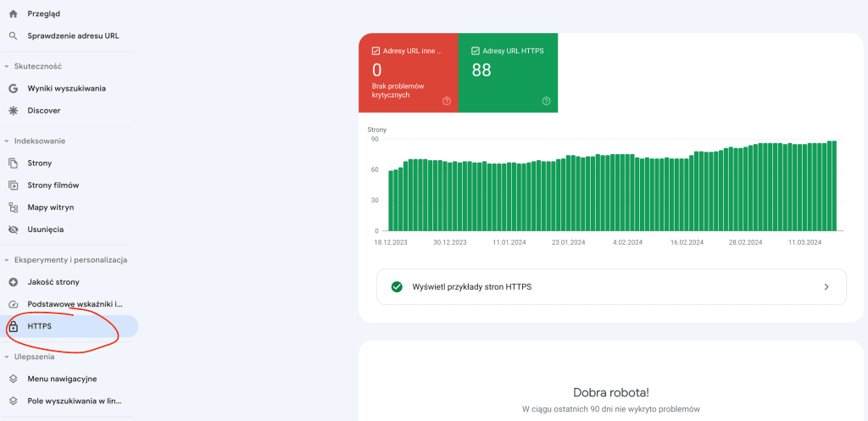The image size is (868, 421).
Task: Click the Przegląd home icon
Action: point(14,14)
